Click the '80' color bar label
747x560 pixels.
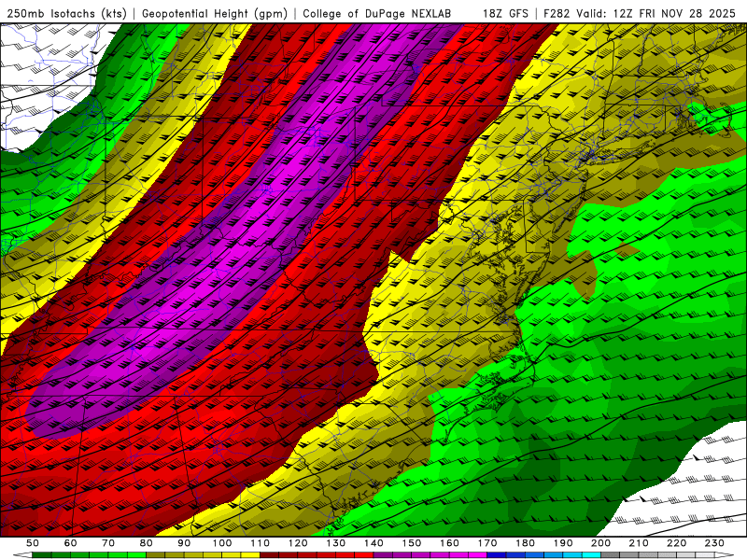(147, 543)
